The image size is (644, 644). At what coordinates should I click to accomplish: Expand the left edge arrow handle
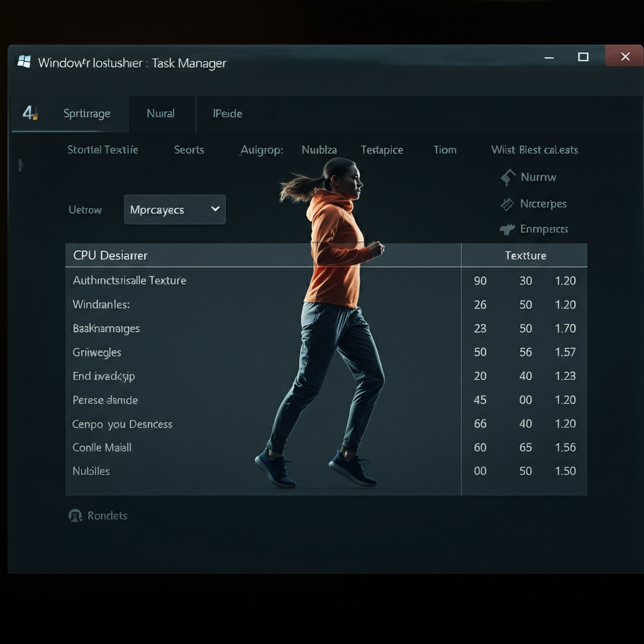coord(21,165)
